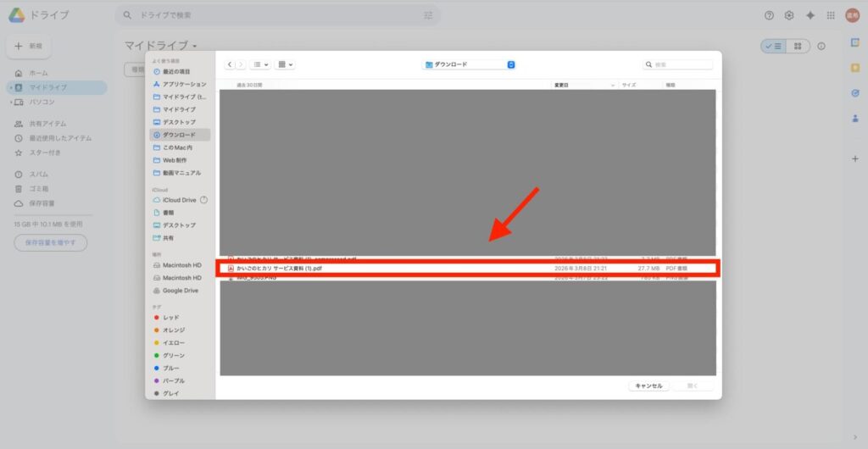Click the Drive search filter options icon
The image size is (868, 449).
(428, 15)
